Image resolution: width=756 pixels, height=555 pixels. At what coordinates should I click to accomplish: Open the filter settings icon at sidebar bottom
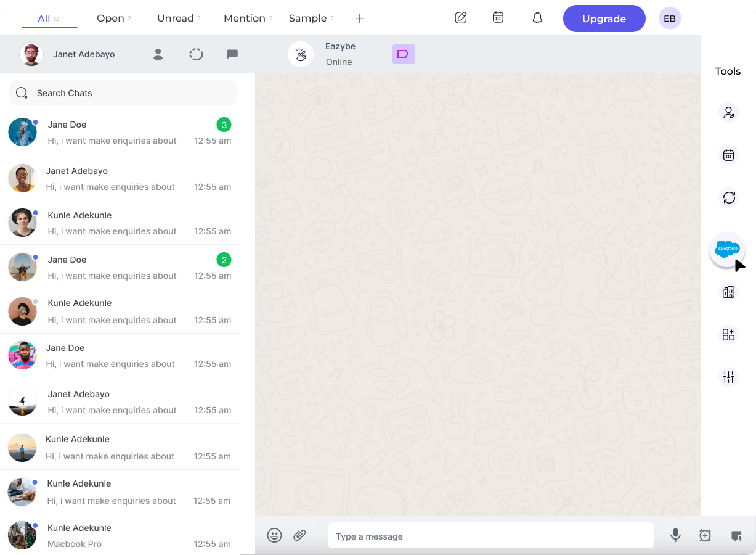[728, 377]
